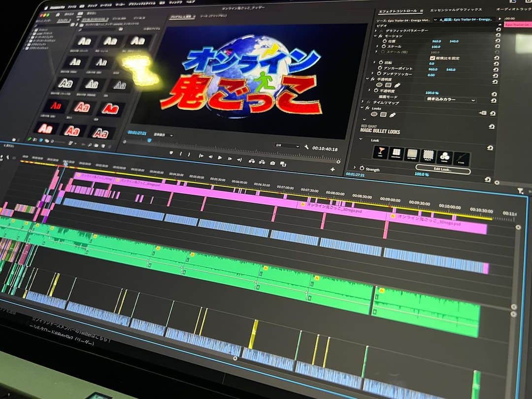Viewport: 532px width, 399px height.
Task: Toggle the アンチフリッカー stopwatch
Action: click(x=379, y=73)
